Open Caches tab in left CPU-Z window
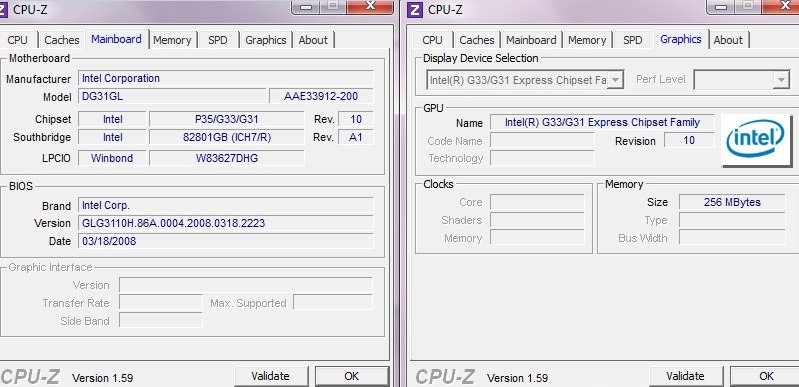The image size is (799, 387). 62,40
